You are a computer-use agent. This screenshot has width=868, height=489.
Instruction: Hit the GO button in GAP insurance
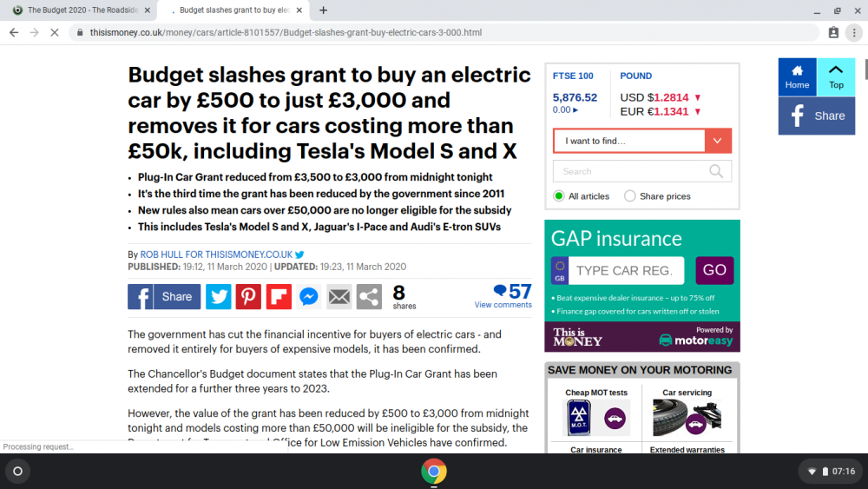click(714, 270)
